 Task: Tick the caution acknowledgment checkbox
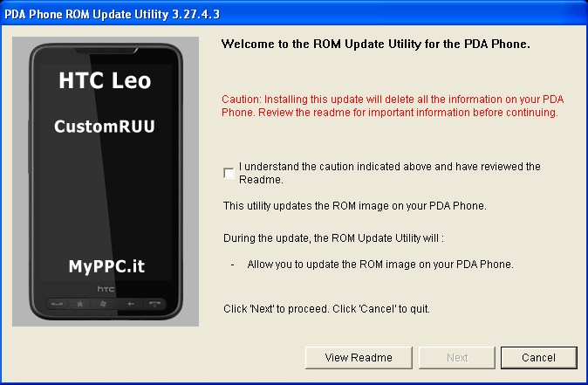[229, 173]
